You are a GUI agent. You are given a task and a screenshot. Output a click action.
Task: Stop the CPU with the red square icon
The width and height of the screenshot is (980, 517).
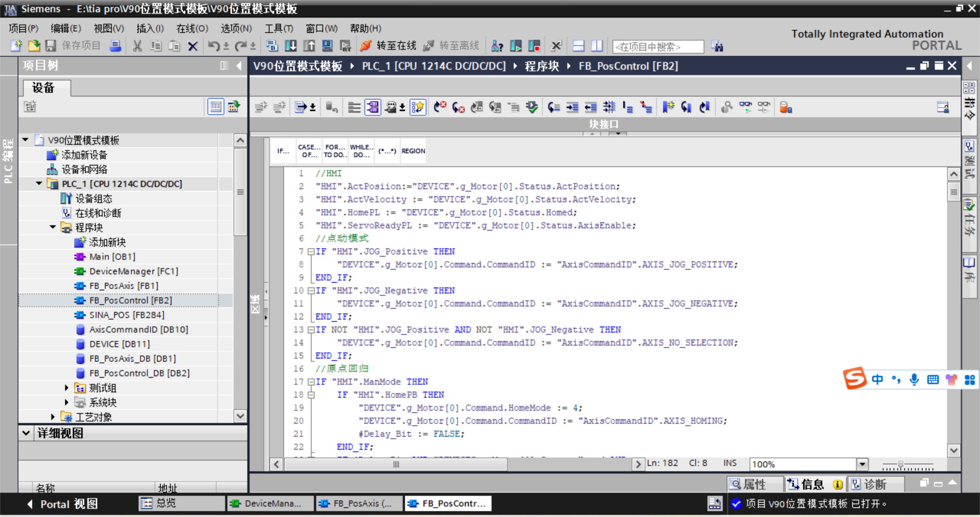pyautogui.click(x=534, y=46)
